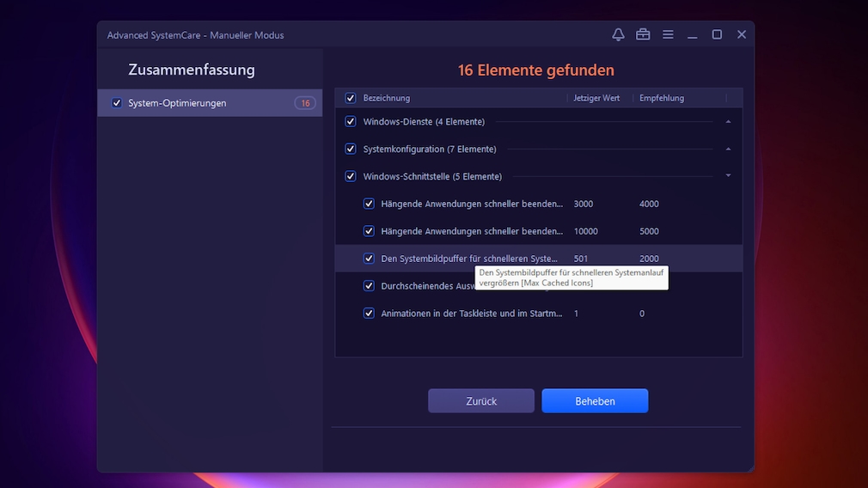Uncheck the Windows-Dienste group checkbox
868x488 pixels.
pyautogui.click(x=351, y=122)
